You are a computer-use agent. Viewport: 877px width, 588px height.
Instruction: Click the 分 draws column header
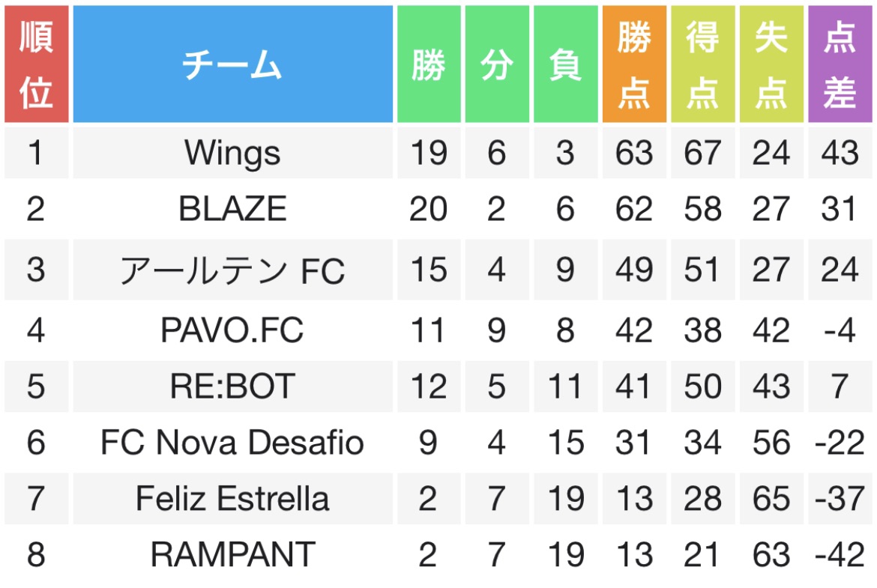[x=497, y=64]
